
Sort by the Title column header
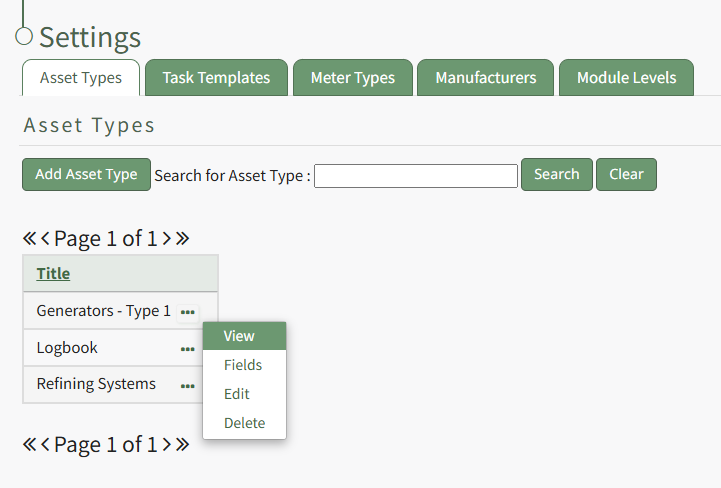click(53, 274)
